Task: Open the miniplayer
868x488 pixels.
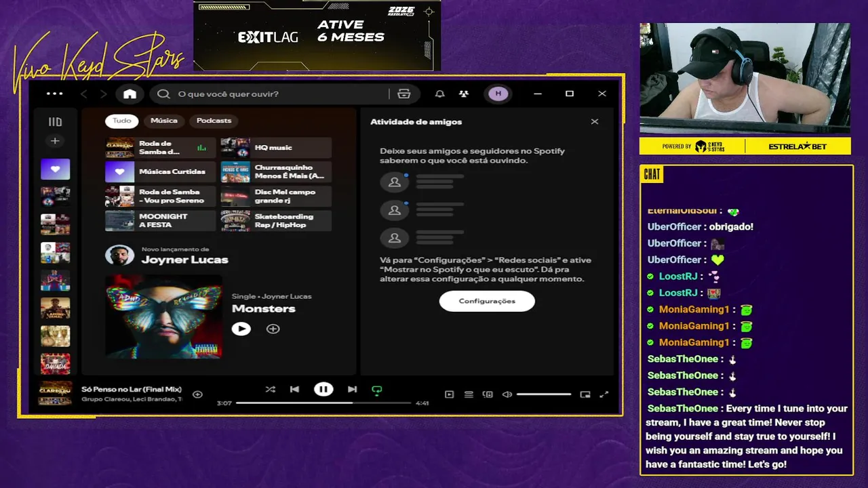Action: tap(585, 394)
